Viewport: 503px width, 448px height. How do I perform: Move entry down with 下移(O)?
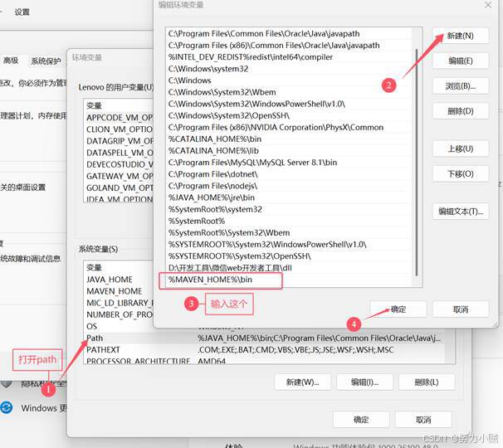click(461, 174)
